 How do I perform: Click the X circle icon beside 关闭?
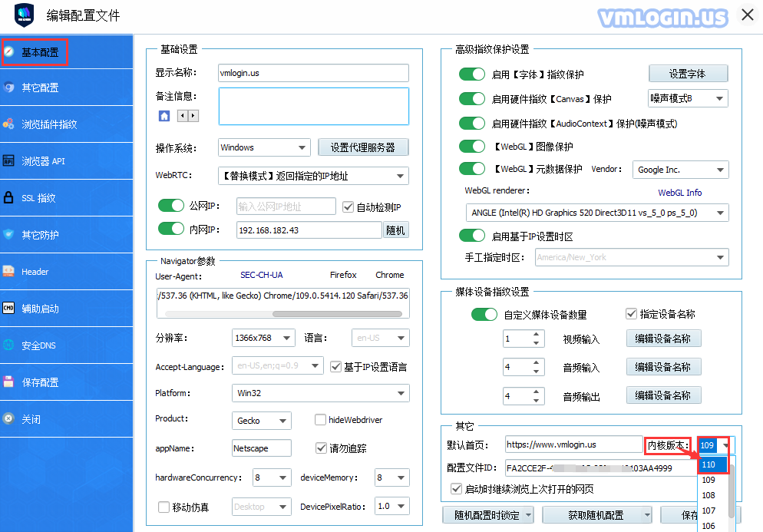click(x=8, y=418)
